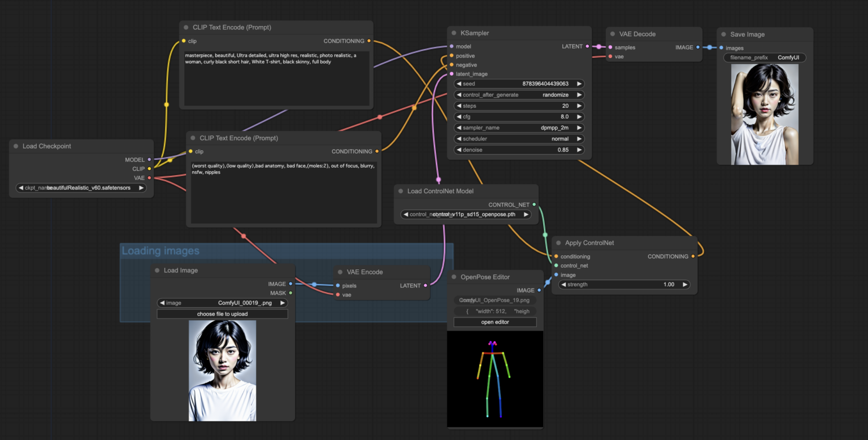868x440 pixels.
Task: Click the Save Image node collapse dot
Action: coord(723,34)
